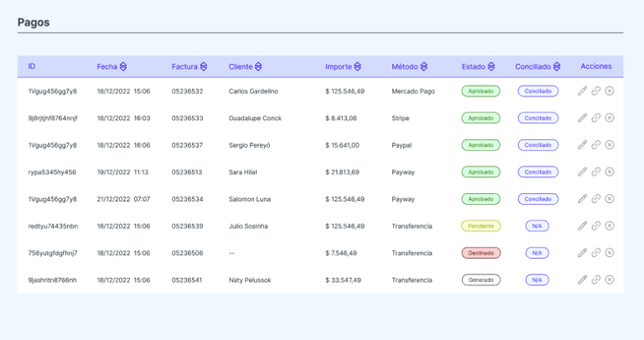
Task: Edit Salomon Luna payment via pencil
Action: (583, 199)
